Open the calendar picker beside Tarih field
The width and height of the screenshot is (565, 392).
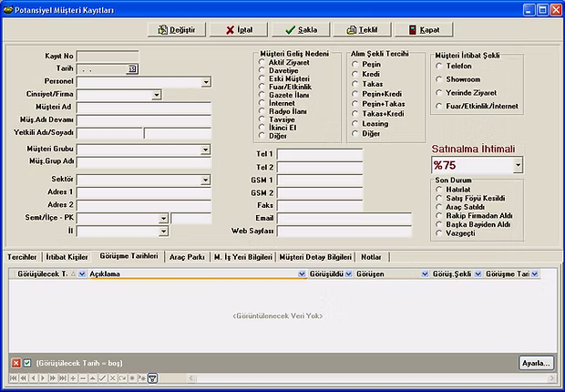point(131,68)
